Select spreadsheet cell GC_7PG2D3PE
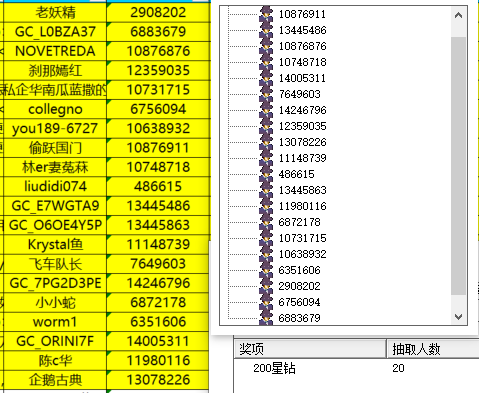479x393 pixels. coord(55,283)
